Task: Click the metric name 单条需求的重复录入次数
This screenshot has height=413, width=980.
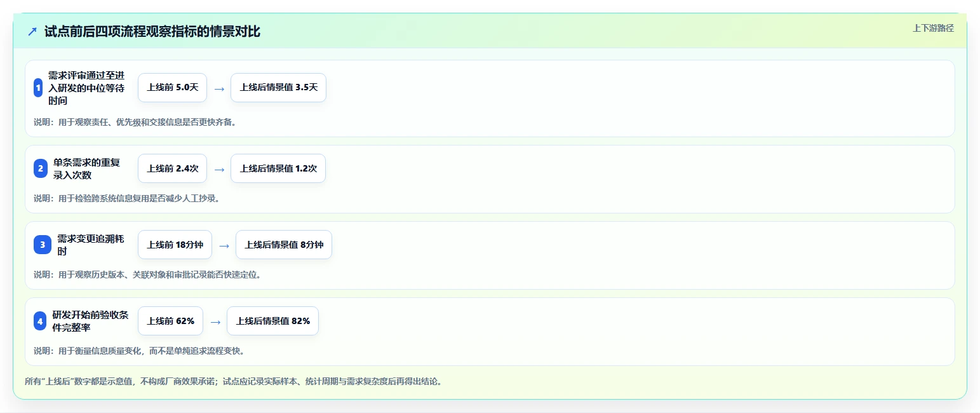Action: (86, 168)
